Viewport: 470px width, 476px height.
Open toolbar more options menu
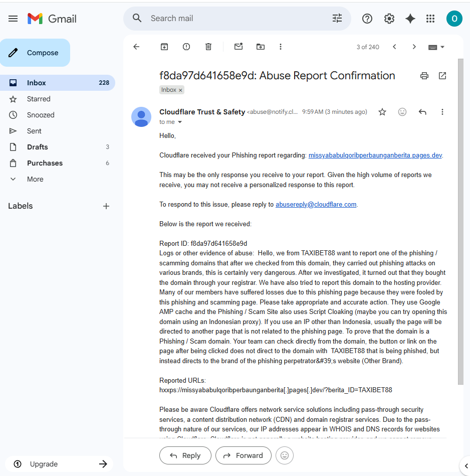(281, 47)
